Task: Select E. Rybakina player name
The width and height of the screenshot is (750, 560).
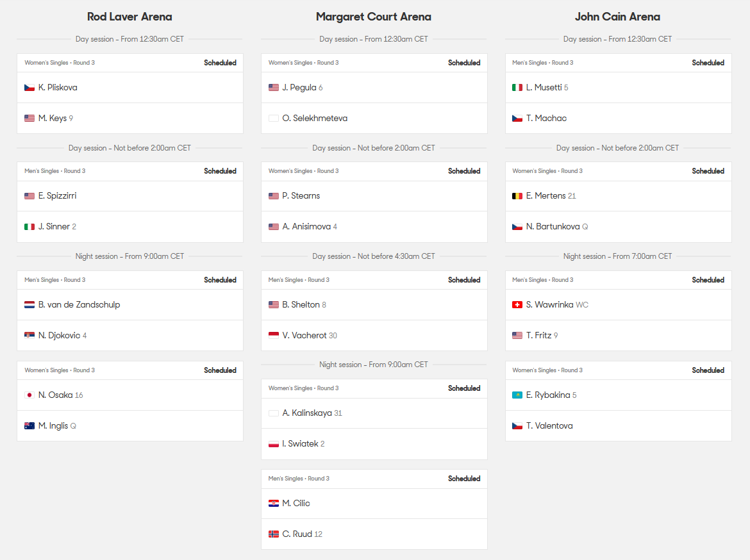Action: click(x=548, y=395)
